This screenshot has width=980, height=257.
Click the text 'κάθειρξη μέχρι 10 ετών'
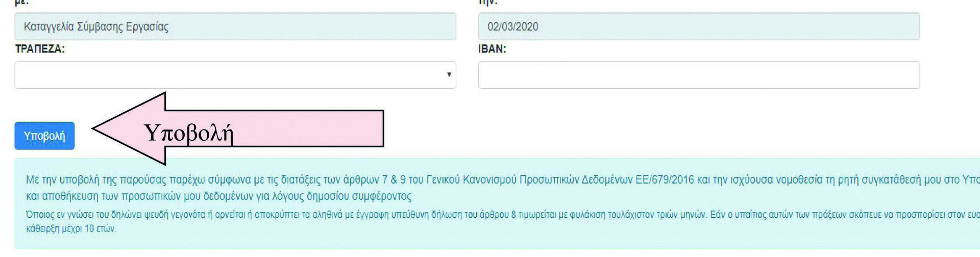71,228
